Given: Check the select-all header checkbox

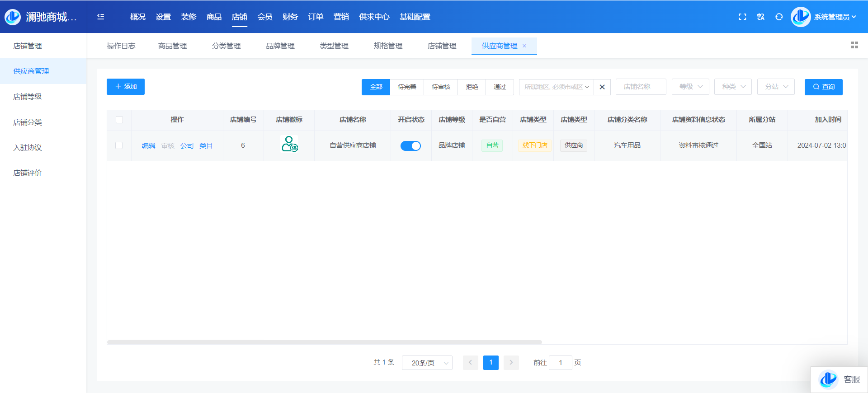Looking at the screenshot, I should click(x=119, y=120).
